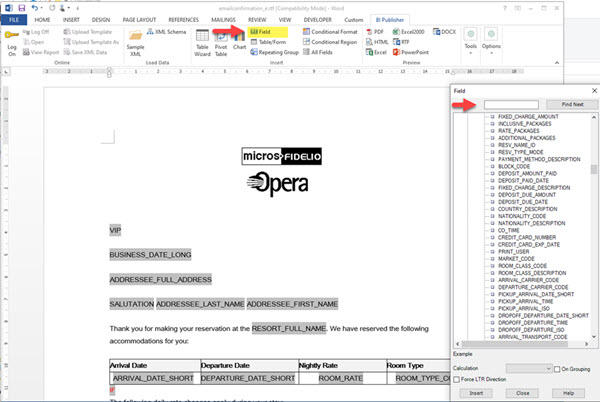This screenshot has width=600, height=402.
Task: Insert a Table/Form
Action: point(268,42)
